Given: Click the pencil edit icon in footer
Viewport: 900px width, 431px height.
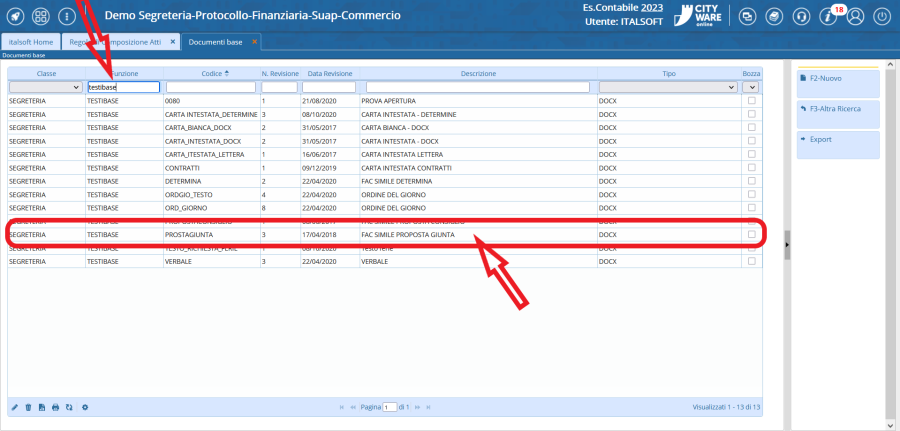Looking at the screenshot, I should click(x=14, y=407).
